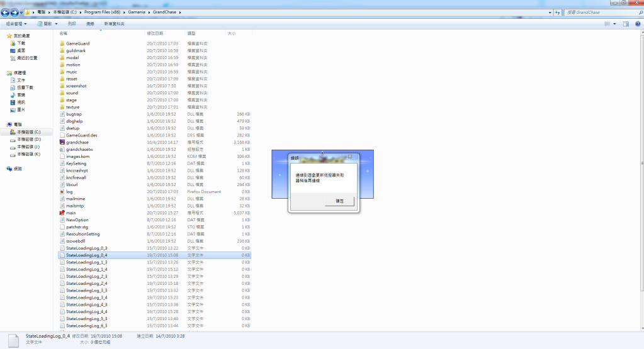Click the Music library icon in sidebar
This screenshot has height=349, width=644.
click(13, 95)
